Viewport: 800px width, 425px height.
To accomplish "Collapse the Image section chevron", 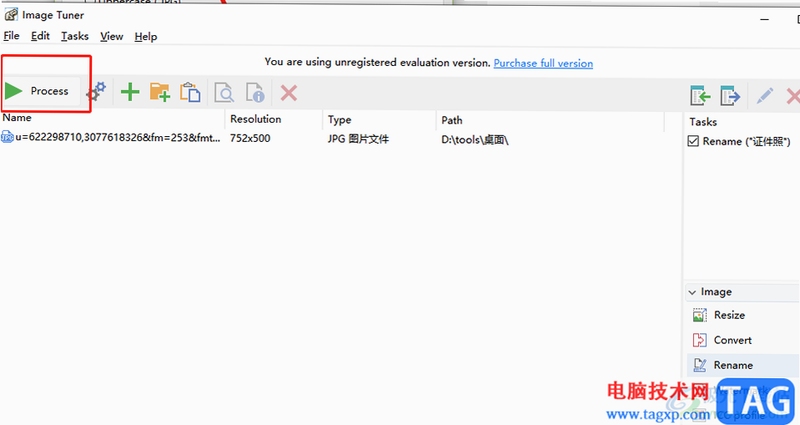I will 692,292.
